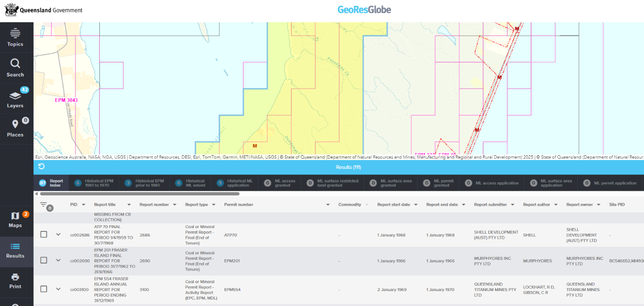Switch to Historical EPM prior to 1961 tab
The height and width of the screenshot is (306, 644).
tap(144, 183)
